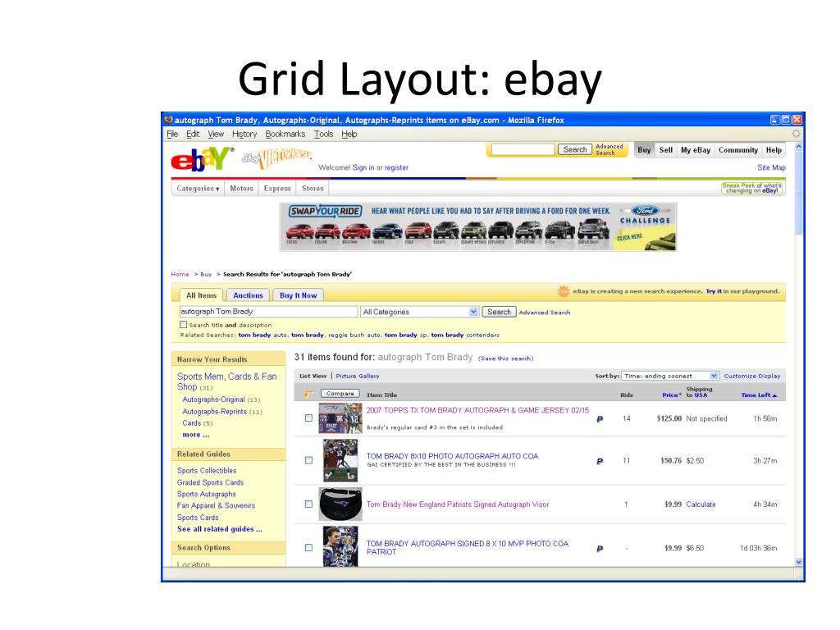Enable Search title and description checkbox
The height and width of the screenshot is (630, 840).
coord(183,325)
